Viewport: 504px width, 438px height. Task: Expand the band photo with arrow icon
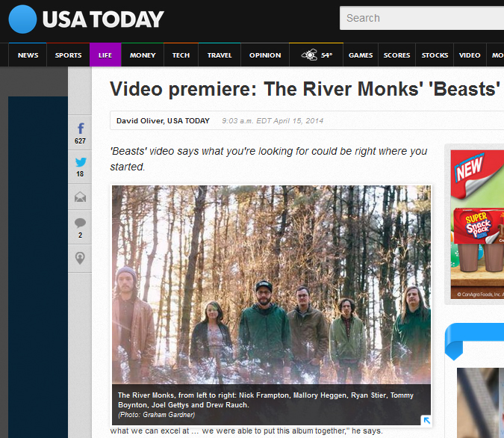(426, 419)
